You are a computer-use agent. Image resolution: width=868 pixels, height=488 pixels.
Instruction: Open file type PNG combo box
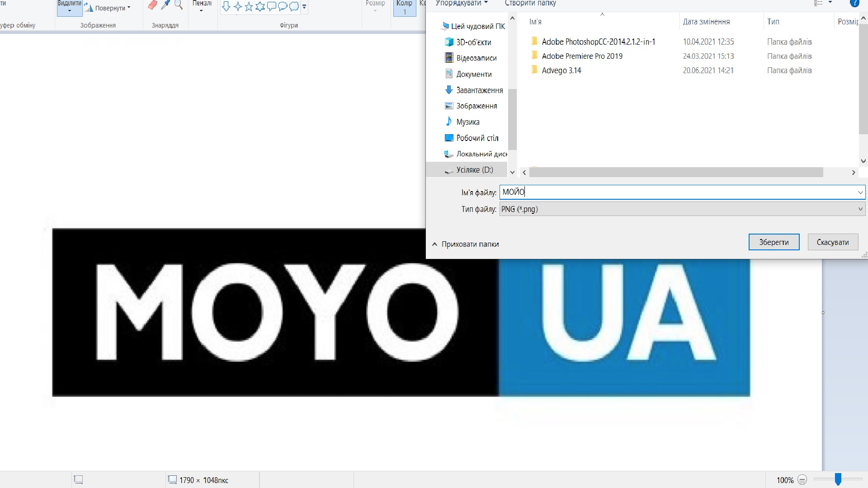[682, 209]
